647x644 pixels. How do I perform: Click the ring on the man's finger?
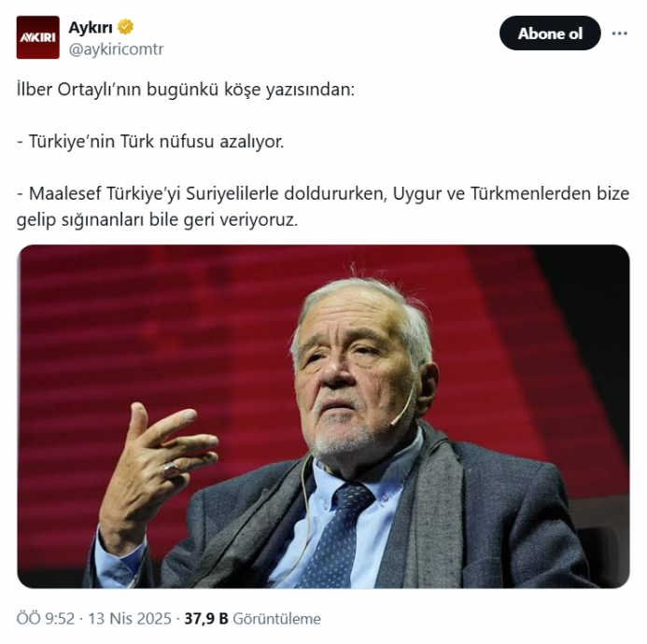pyautogui.click(x=171, y=469)
